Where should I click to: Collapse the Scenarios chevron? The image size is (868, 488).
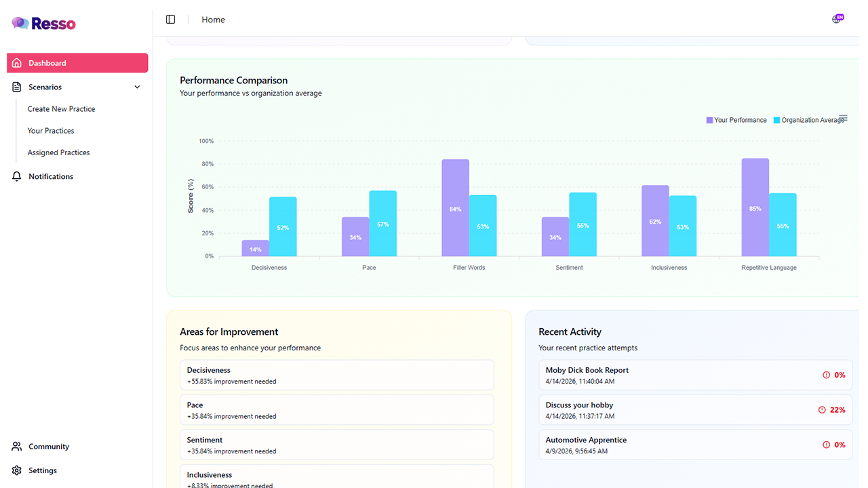click(137, 87)
